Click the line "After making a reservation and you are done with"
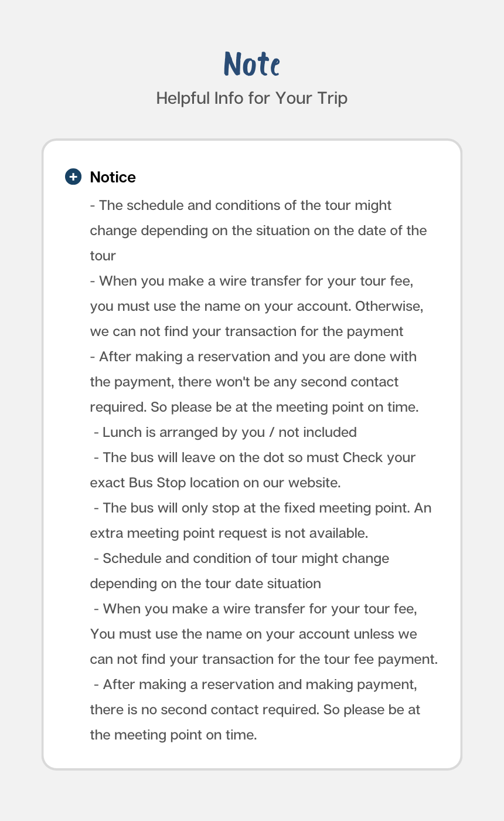The image size is (504, 821). pos(254,357)
